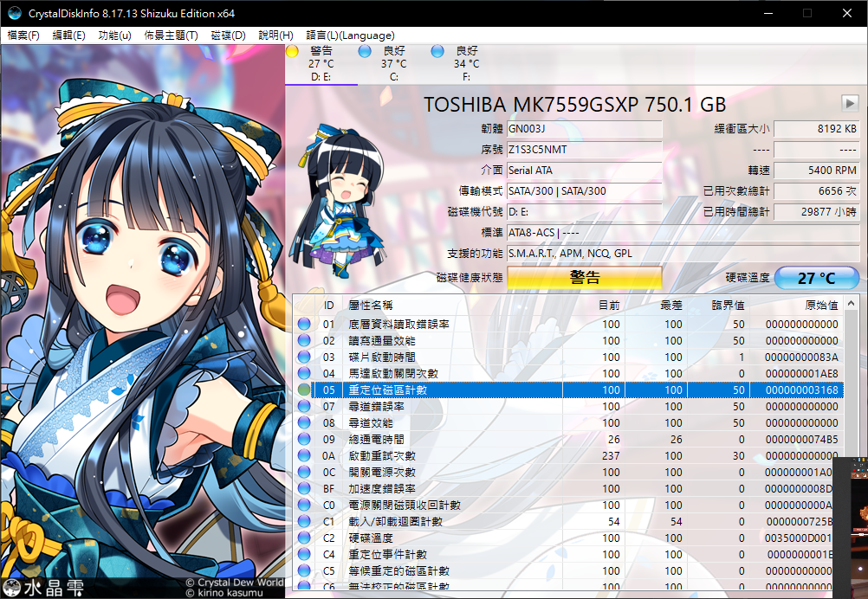Click the standard field ATA8-ACS
Viewport: 868px width, 599px height.
tap(683, 233)
